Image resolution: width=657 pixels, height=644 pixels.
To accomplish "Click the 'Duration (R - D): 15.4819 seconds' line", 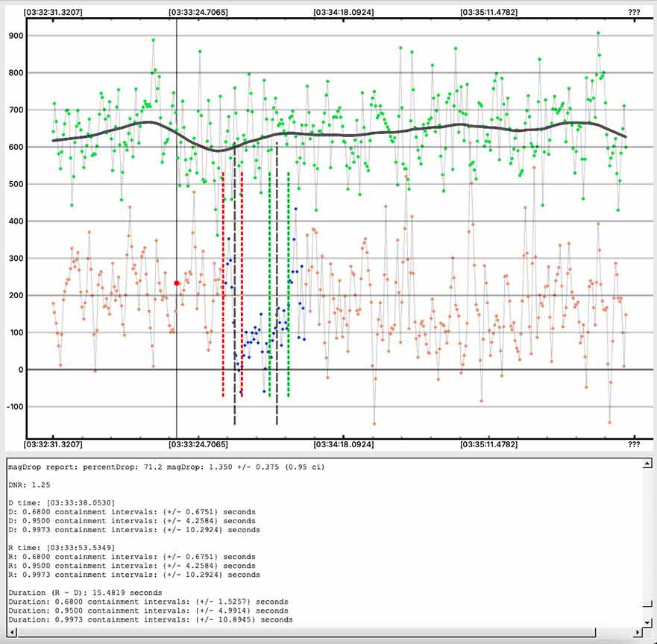I will tap(85, 593).
